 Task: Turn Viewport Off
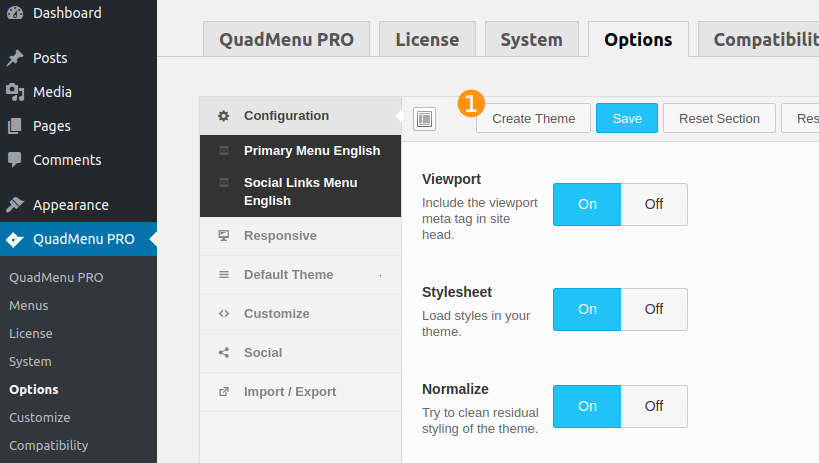coord(654,204)
